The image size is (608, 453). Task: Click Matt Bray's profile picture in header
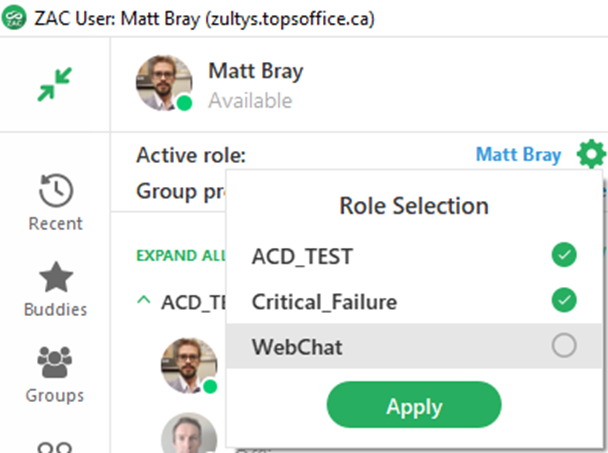click(164, 83)
